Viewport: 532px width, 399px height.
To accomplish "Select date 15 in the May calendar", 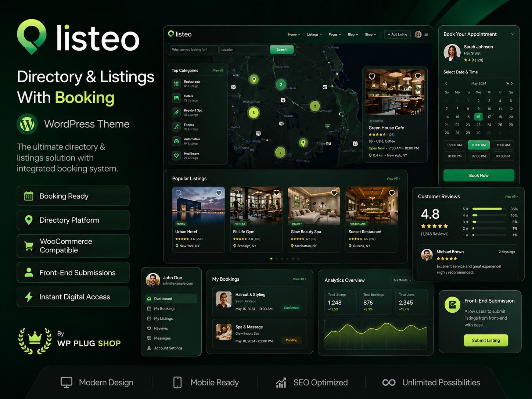I will coord(478,117).
